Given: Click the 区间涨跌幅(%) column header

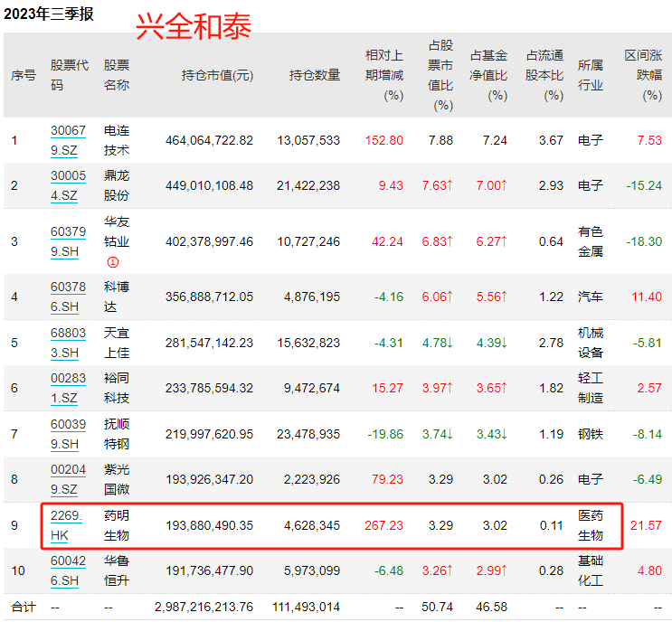Looking at the screenshot, I should tap(643, 75).
